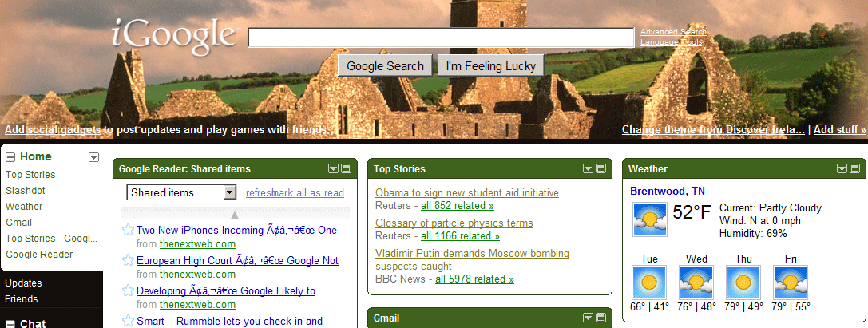Collapse the Chat section
The width and height of the screenshot is (868, 328).
[10, 324]
